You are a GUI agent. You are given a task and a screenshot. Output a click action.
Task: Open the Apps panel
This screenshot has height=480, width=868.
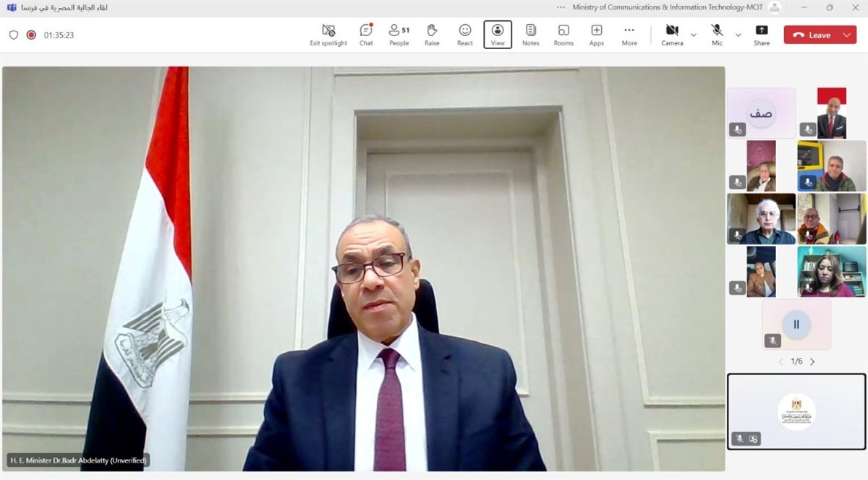(x=596, y=34)
